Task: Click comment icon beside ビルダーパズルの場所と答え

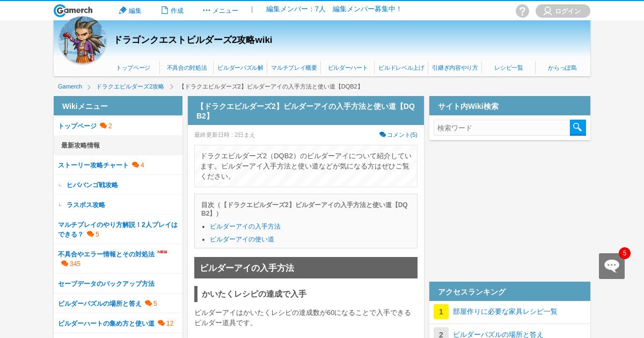Action: tap(148, 304)
